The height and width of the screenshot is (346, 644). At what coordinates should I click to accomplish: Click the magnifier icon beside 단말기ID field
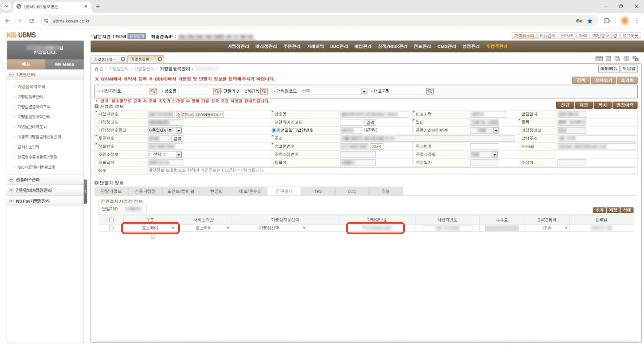264,91
